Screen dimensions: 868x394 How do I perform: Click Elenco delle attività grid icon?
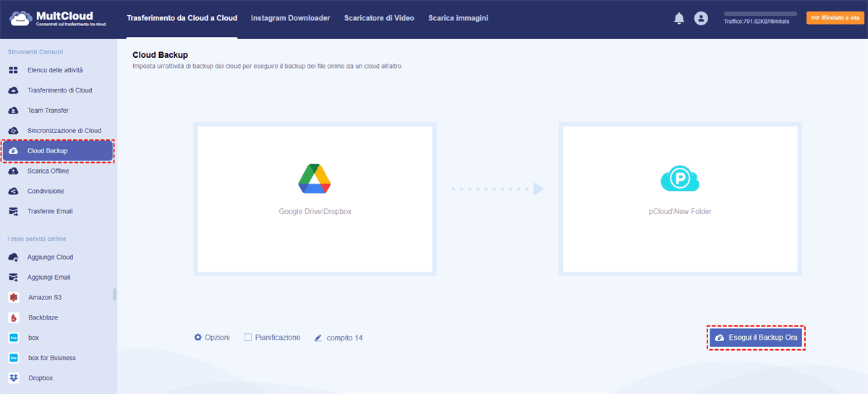click(x=13, y=70)
